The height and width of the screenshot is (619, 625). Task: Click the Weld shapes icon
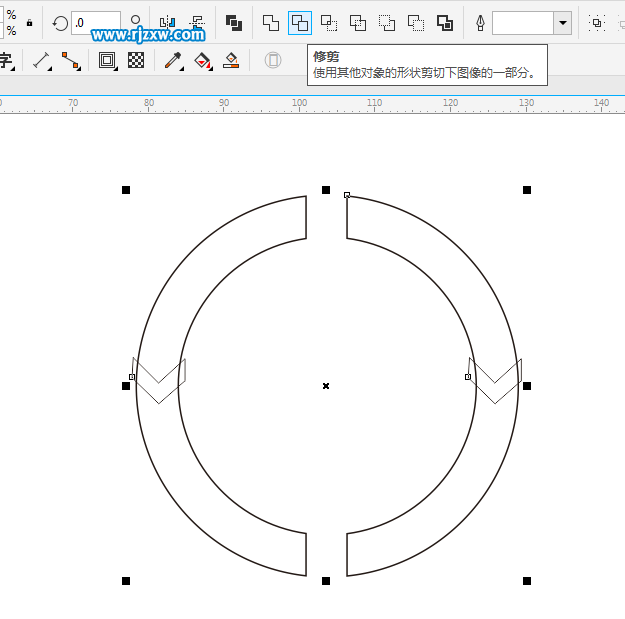271,23
